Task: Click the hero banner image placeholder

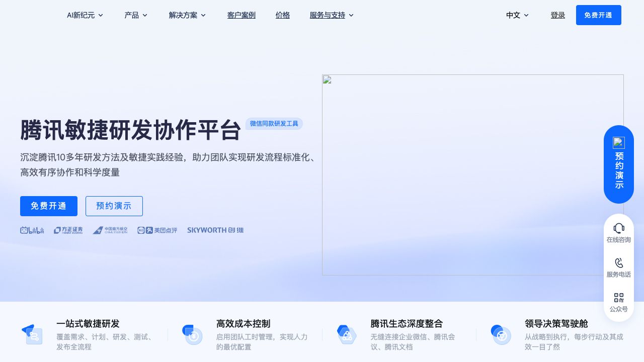Action: tap(472, 175)
